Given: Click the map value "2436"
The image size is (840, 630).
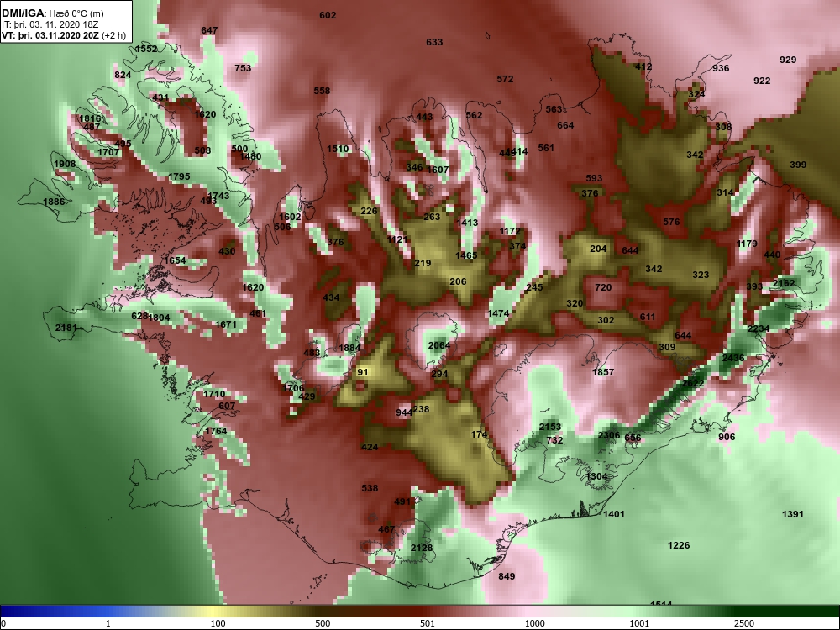Looking at the screenshot, I should coord(732,358).
